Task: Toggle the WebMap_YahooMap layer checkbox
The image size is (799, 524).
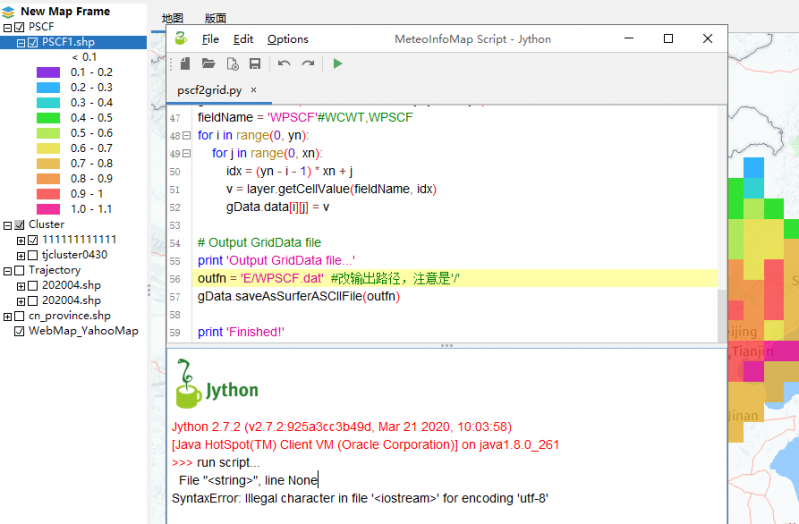Action: 19,331
